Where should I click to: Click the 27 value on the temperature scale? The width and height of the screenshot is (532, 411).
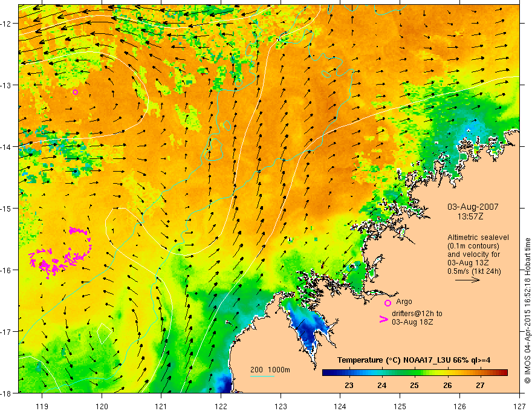click(480, 385)
